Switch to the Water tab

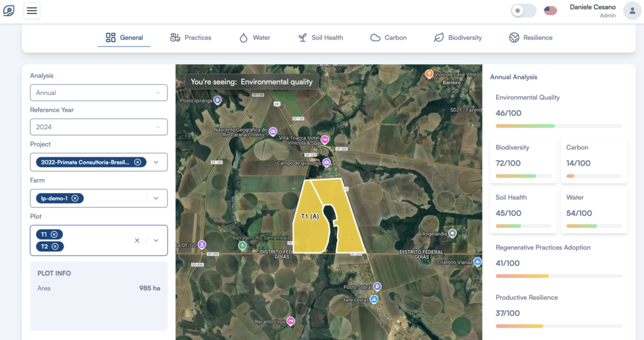[x=255, y=37]
